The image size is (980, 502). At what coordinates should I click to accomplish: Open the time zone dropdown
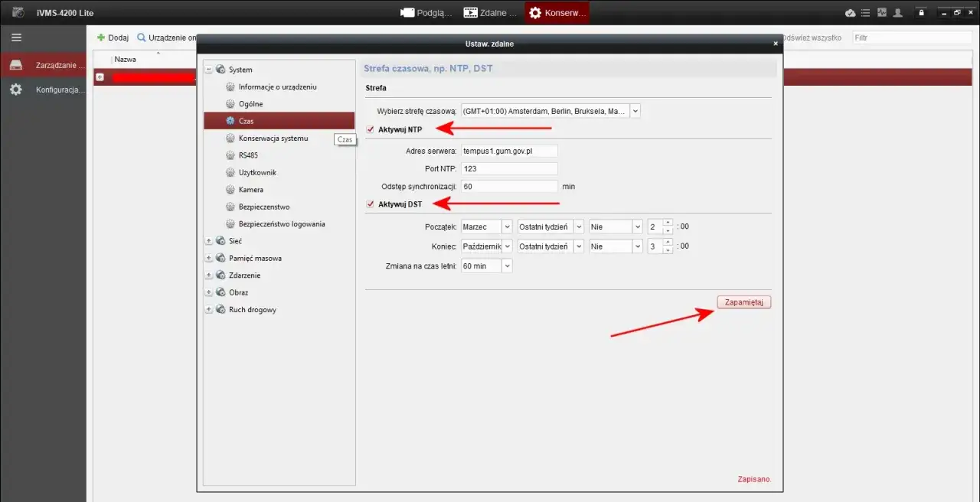[635, 110]
